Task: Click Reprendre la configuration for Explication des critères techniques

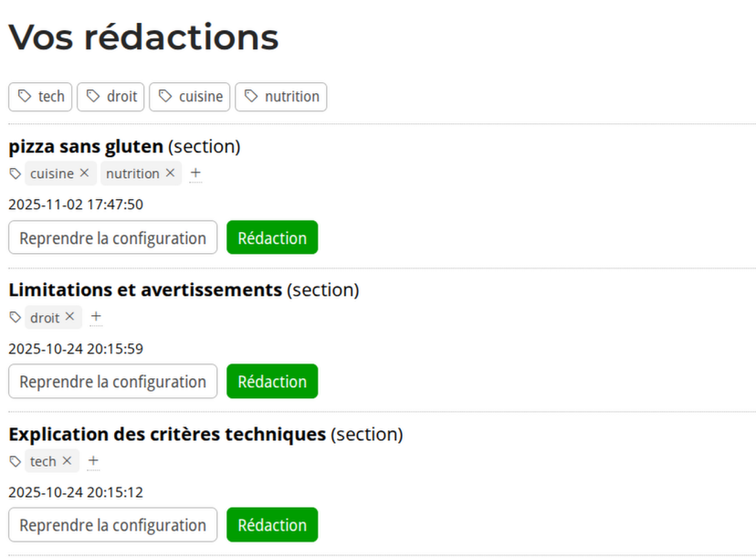Action: coord(113,525)
